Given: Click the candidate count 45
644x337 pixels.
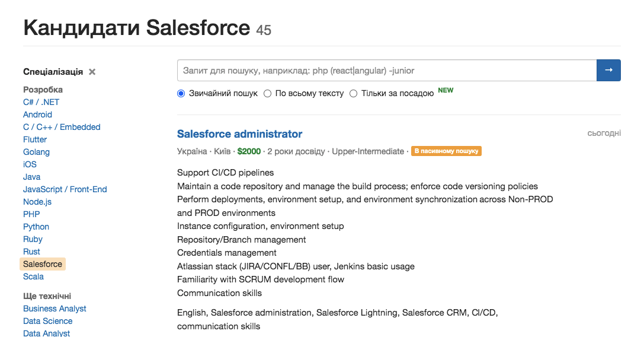Looking at the screenshot, I should (264, 30).
